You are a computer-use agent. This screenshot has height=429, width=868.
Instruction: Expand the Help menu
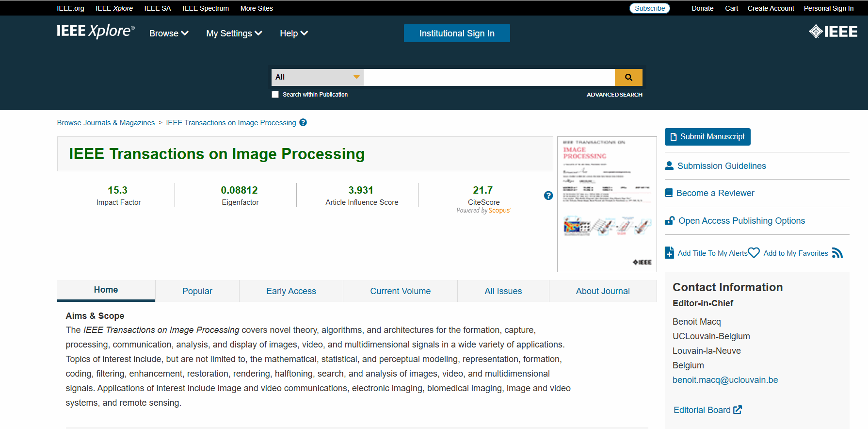[294, 33]
